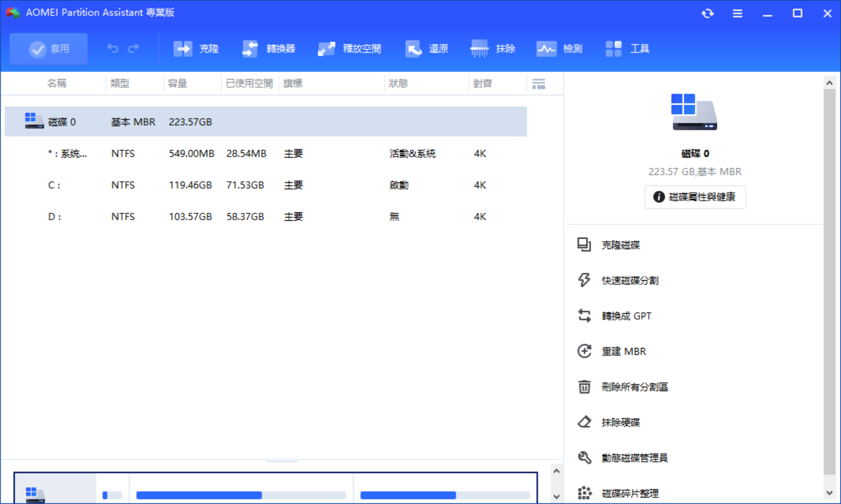Sort by 已使用空間 column header

pos(249,84)
